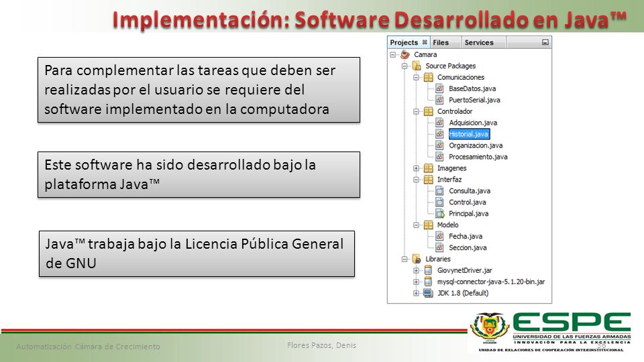Click the Controlador package icon
The height and width of the screenshot is (362, 644).
coord(429,111)
